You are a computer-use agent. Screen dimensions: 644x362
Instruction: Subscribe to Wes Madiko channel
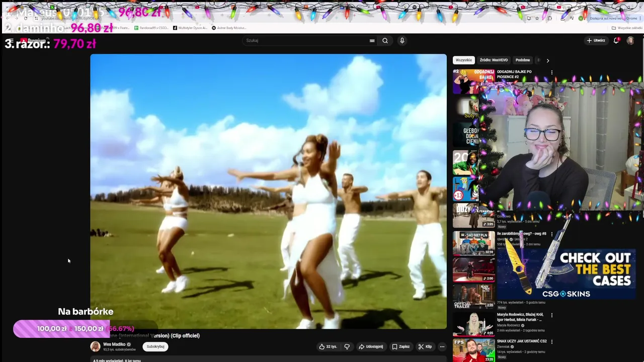pyautogui.click(x=155, y=346)
